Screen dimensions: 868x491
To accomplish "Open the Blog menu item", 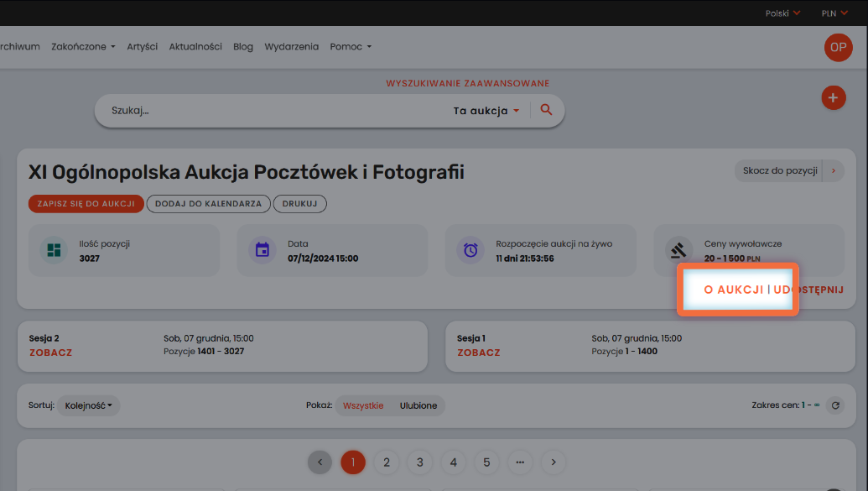I will 243,46.
